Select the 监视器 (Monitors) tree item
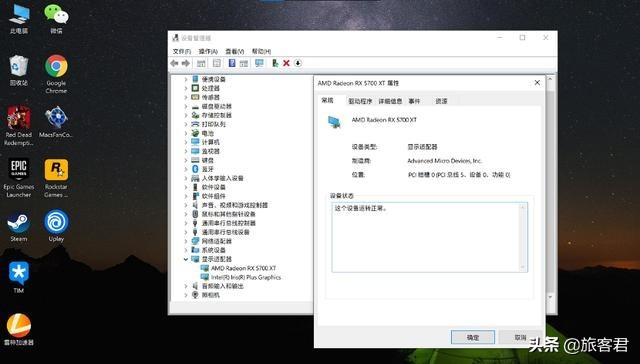 (x=211, y=151)
